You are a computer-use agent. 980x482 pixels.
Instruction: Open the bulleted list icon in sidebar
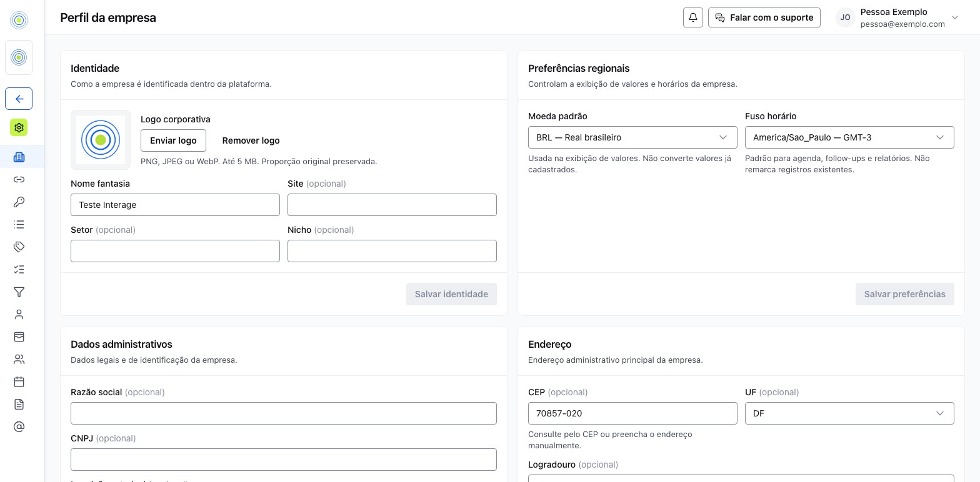click(x=19, y=224)
